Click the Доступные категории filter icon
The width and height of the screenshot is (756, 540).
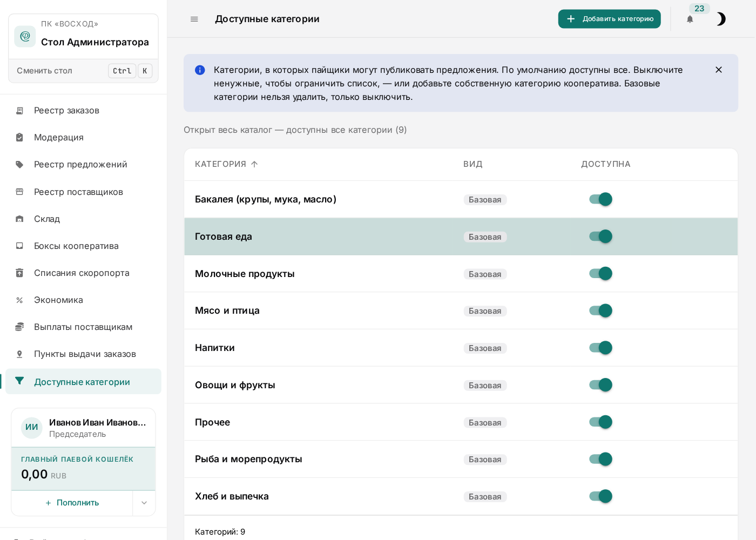(19, 381)
